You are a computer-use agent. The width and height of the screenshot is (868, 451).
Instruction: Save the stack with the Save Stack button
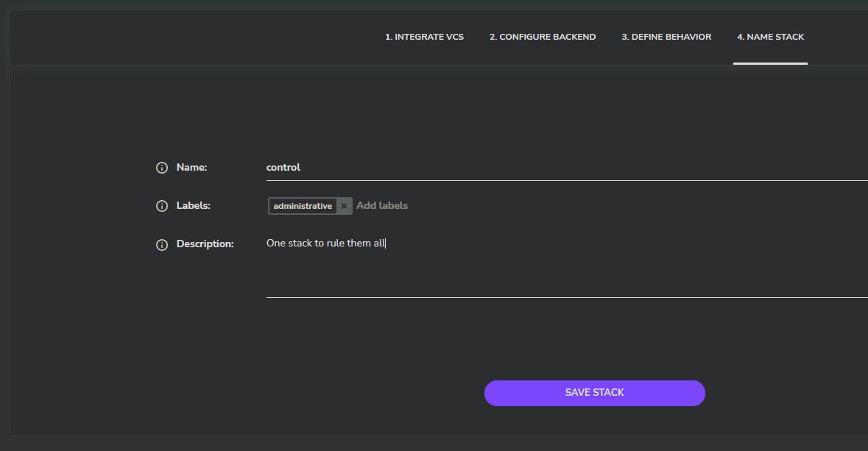(x=595, y=393)
